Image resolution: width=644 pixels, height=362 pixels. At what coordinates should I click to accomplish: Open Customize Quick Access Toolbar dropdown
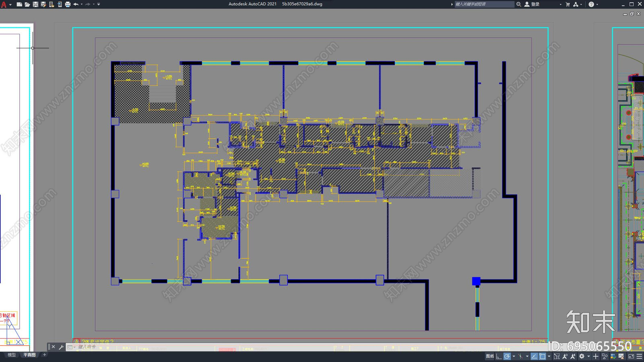99,4
